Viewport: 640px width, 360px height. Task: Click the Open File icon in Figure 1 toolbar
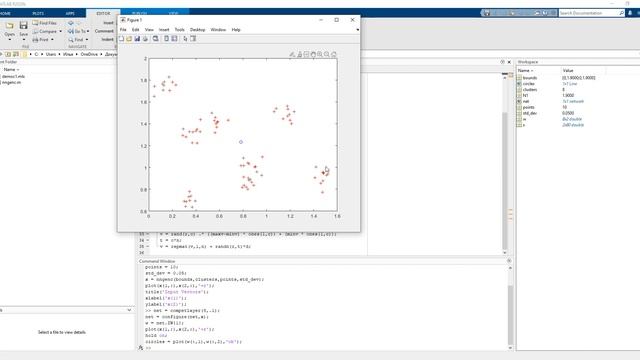pos(129,39)
